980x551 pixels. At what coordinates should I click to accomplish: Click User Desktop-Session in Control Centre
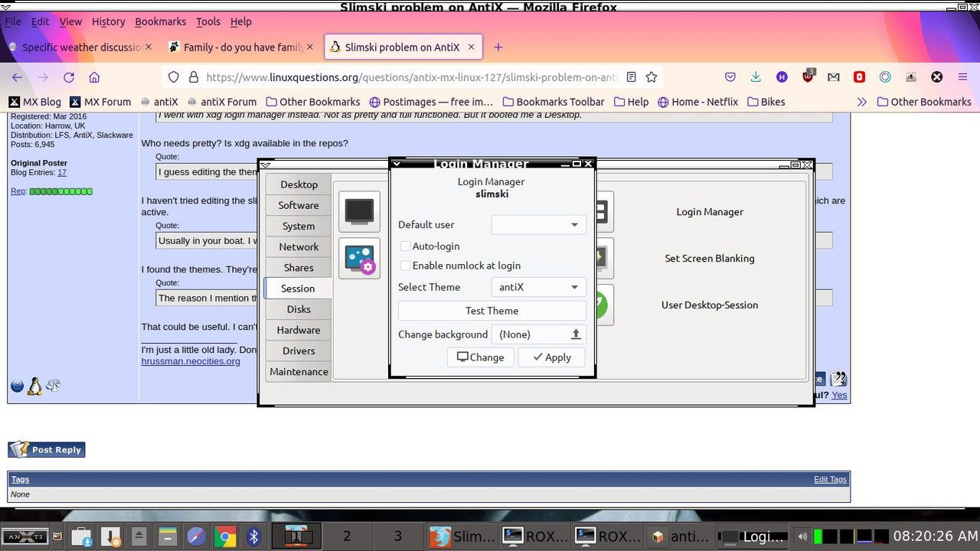tap(710, 305)
